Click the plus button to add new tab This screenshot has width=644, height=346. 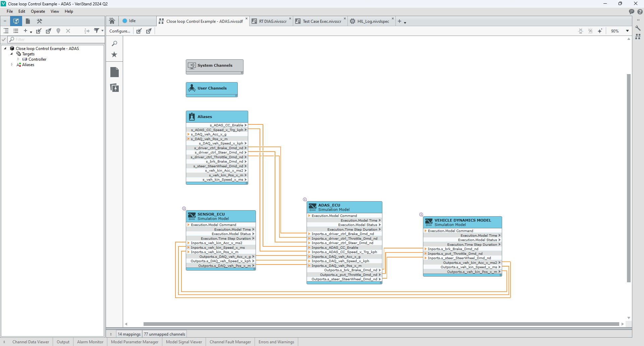coord(399,21)
